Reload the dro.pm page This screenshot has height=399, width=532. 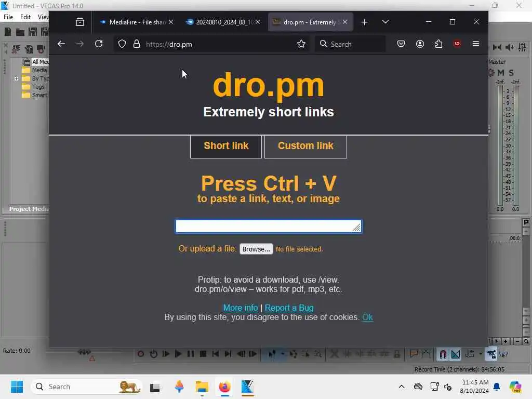99,44
